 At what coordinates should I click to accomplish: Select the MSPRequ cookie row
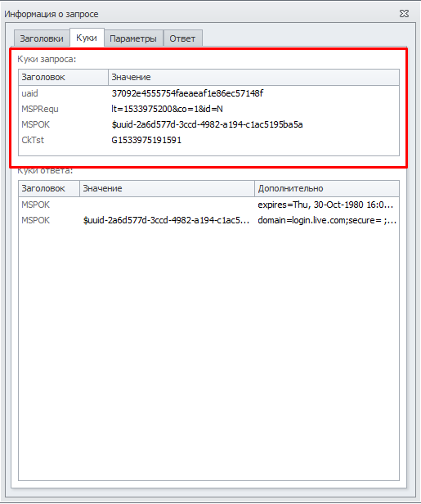tap(208, 109)
